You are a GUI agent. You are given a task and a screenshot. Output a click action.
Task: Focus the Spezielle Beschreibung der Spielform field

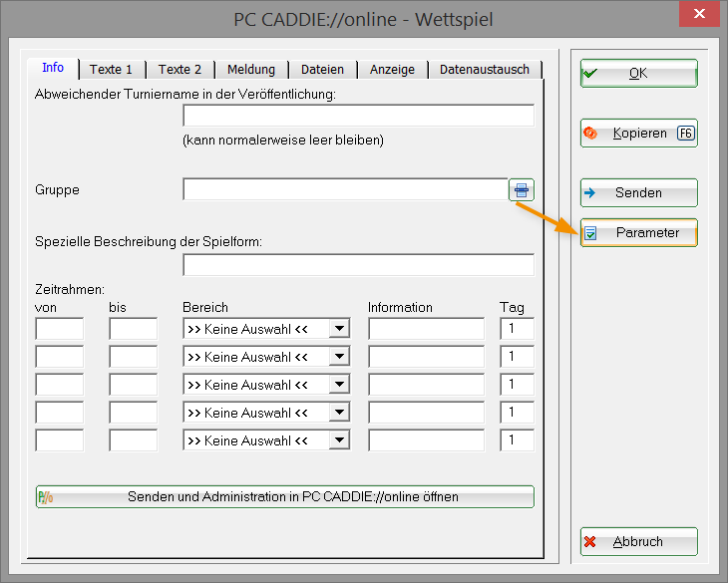coord(358,265)
